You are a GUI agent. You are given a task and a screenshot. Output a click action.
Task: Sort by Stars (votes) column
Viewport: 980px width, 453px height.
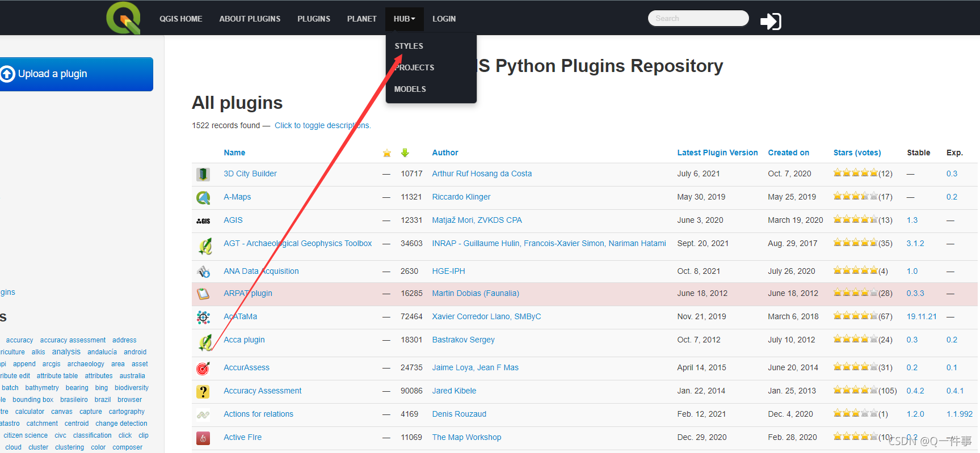point(857,153)
